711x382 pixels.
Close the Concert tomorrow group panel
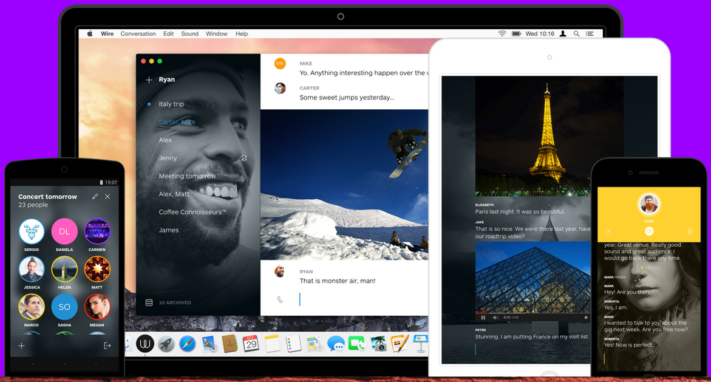(x=107, y=196)
